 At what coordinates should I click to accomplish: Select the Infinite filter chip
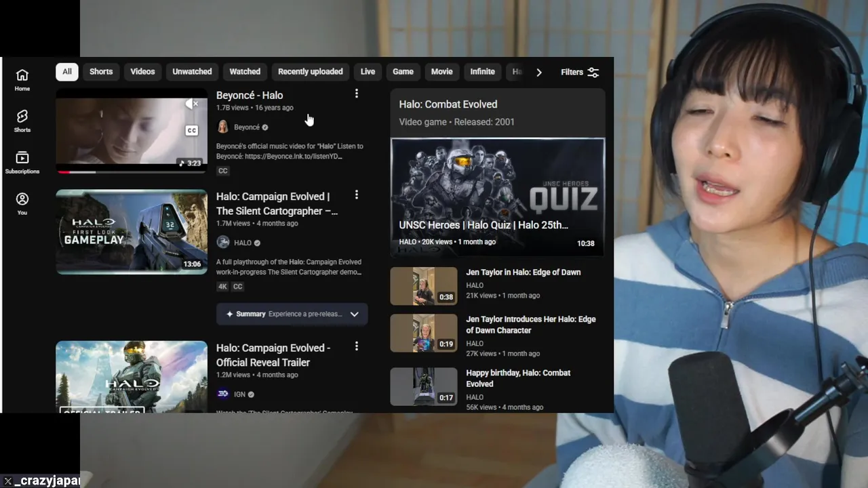click(x=482, y=72)
